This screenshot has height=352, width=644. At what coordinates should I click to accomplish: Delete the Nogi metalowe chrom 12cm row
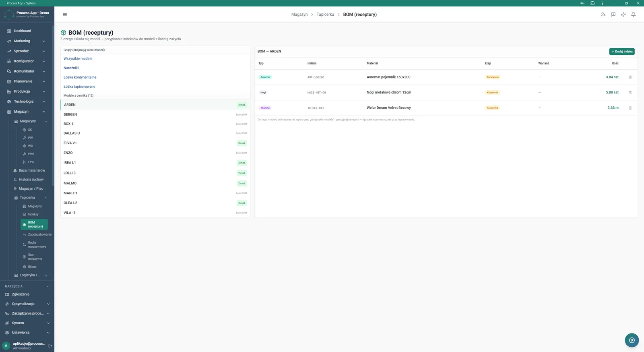pos(630,93)
